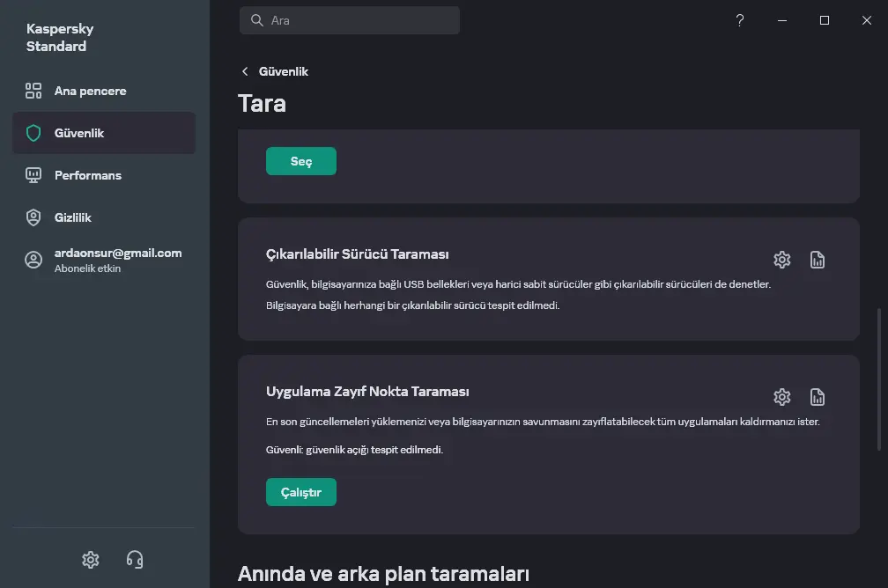The image size is (888, 588).
Task: Maximize the Kaspersky window
Action: point(825,20)
